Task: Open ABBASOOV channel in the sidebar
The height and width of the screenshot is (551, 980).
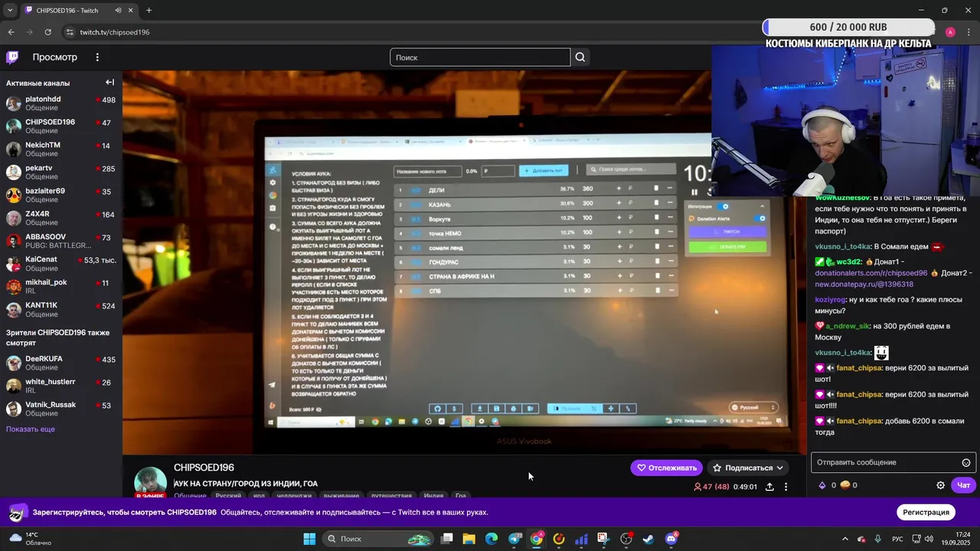Action: click(x=60, y=241)
